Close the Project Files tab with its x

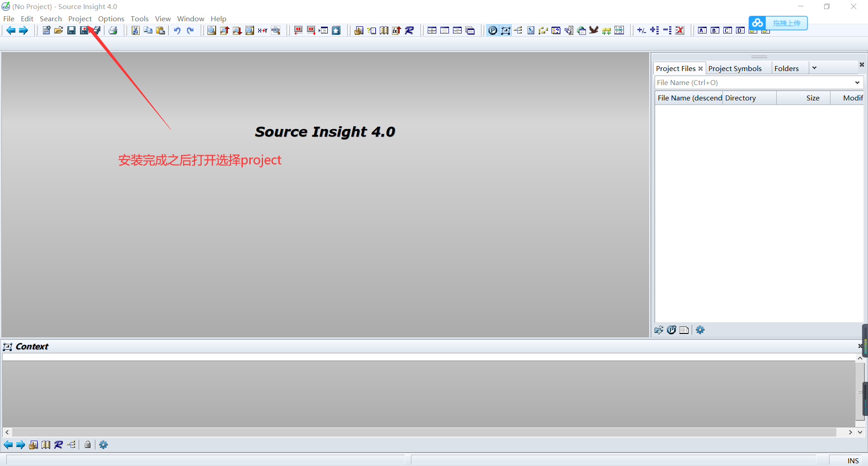(x=700, y=69)
